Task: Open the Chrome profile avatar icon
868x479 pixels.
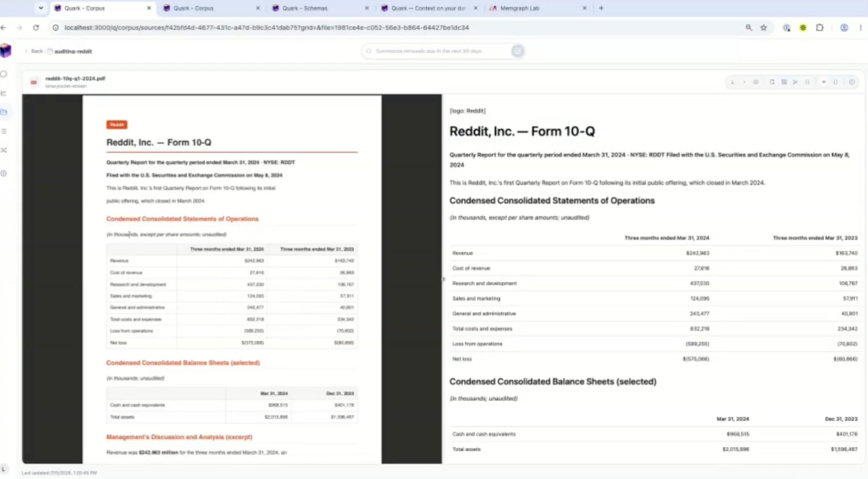Action: click(844, 28)
